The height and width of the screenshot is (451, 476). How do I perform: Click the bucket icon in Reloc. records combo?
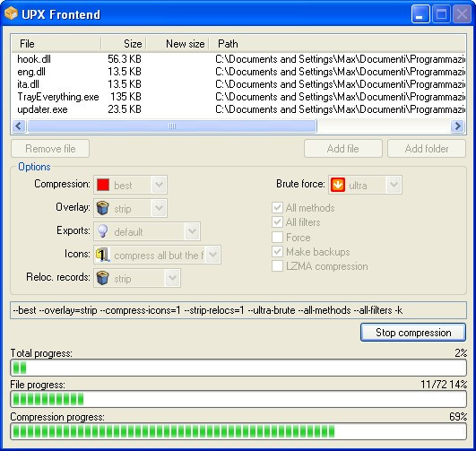coord(102,278)
